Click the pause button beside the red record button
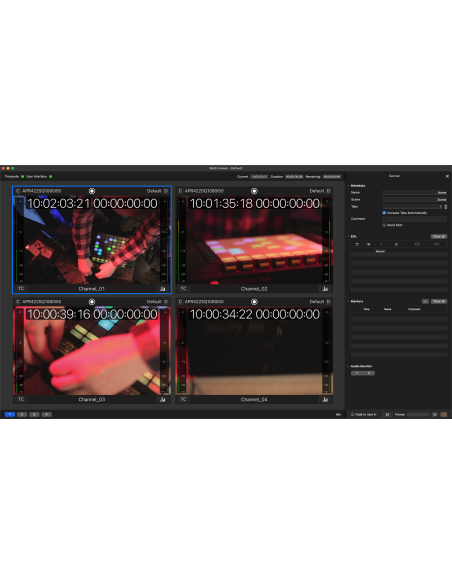 click(x=435, y=415)
